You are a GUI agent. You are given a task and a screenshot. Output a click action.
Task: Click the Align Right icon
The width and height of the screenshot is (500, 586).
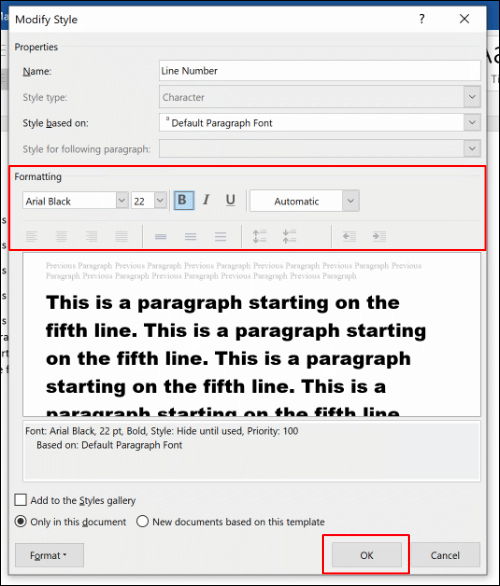91,236
